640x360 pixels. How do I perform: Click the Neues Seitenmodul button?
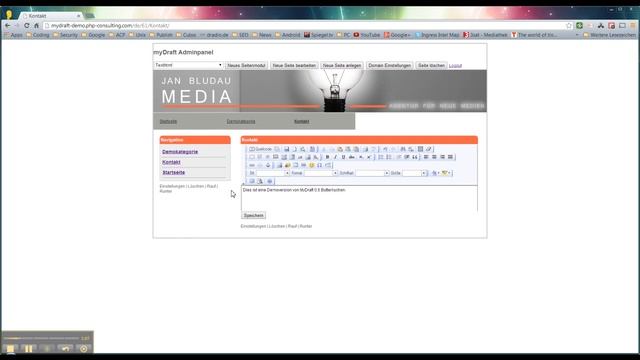(247, 65)
